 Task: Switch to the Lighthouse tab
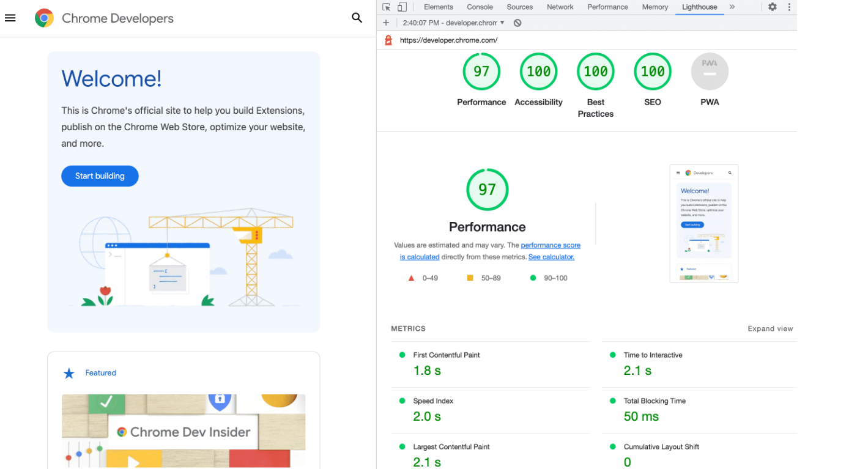(699, 7)
